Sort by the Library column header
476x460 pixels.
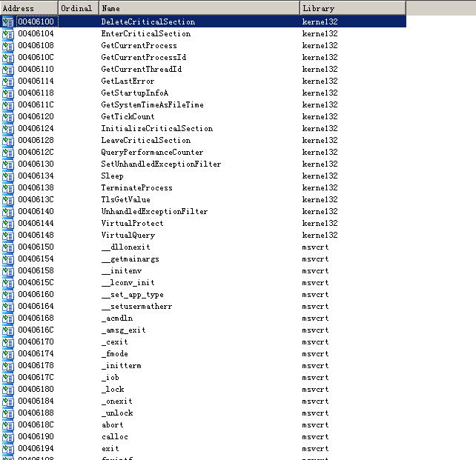[353, 8]
